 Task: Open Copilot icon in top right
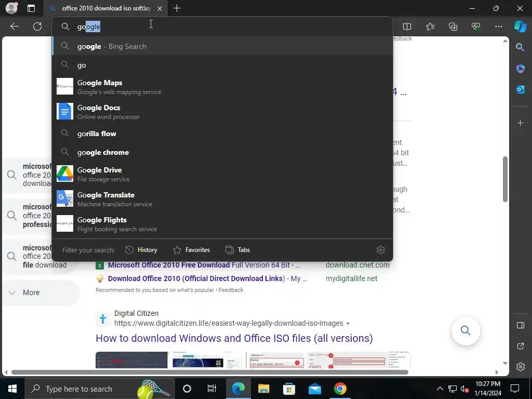pos(520,26)
